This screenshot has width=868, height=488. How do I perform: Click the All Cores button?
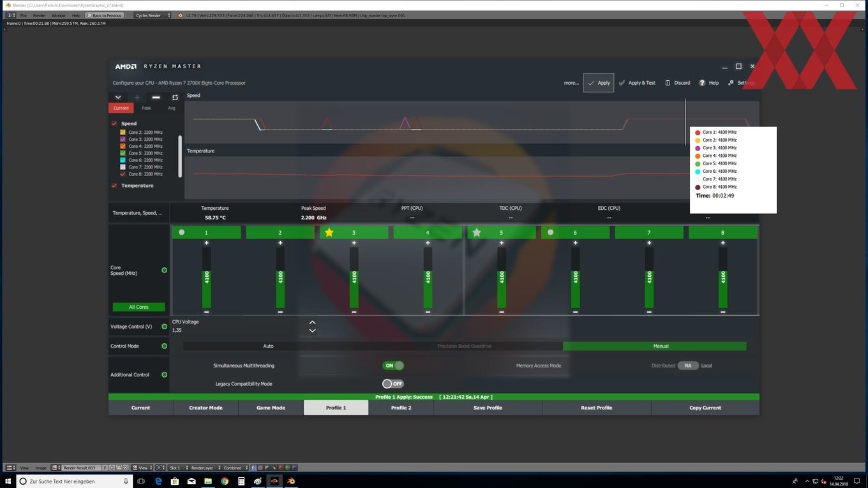point(138,307)
